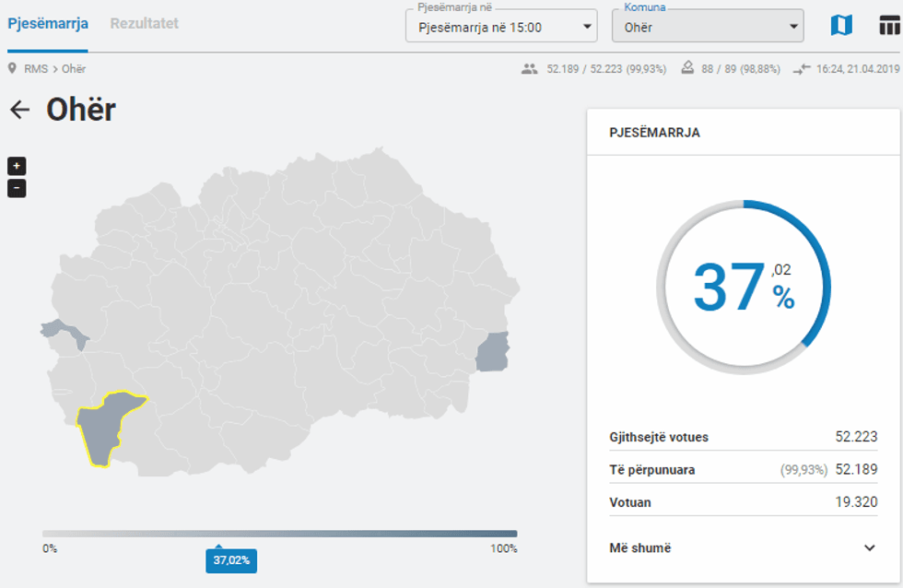Switch to the Rezultatet tab
The image size is (903, 588).
tap(145, 23)
